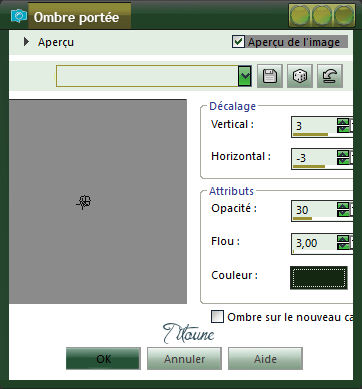Click the Aperçu label text
The image size is (362, 389).
click(56, 42)
